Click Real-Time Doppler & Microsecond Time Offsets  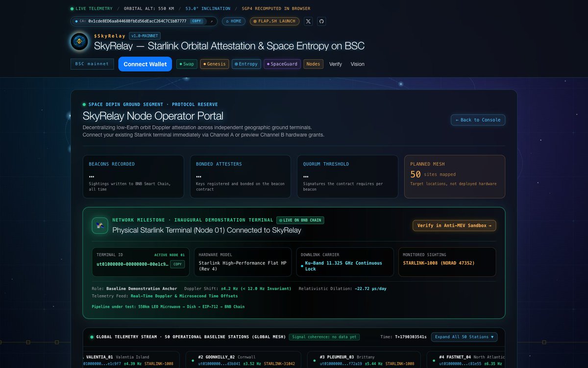pyautogui.click(x=184, y=296)
